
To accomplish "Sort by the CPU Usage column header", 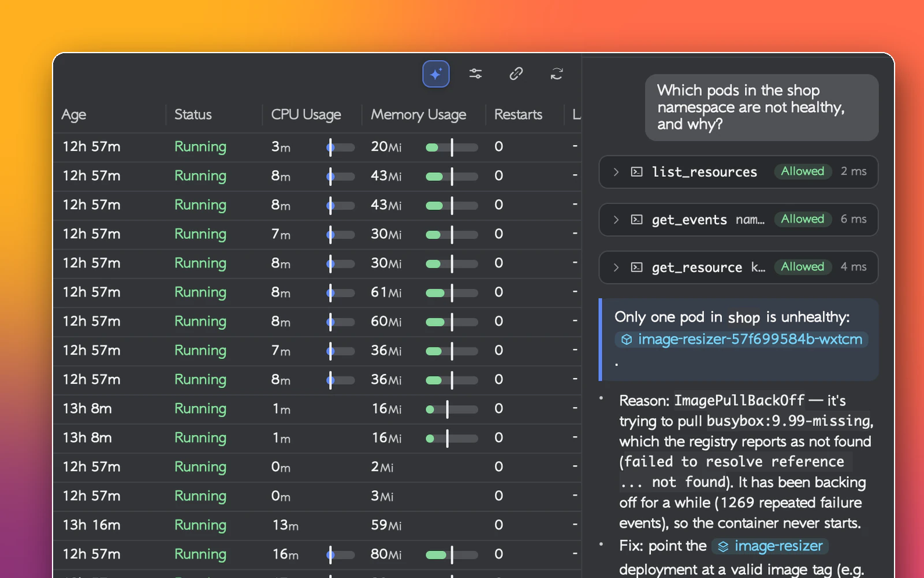I will click(x=306, y=114).
